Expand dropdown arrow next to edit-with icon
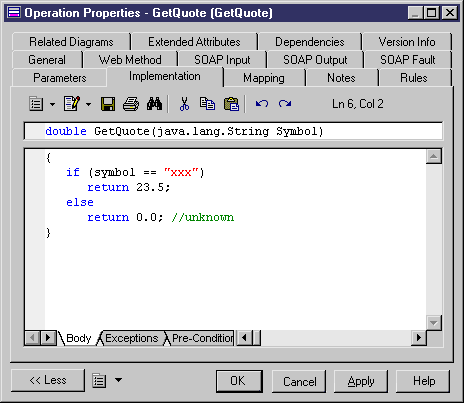This screenshot has width=464, height=403. coord(88,104)
